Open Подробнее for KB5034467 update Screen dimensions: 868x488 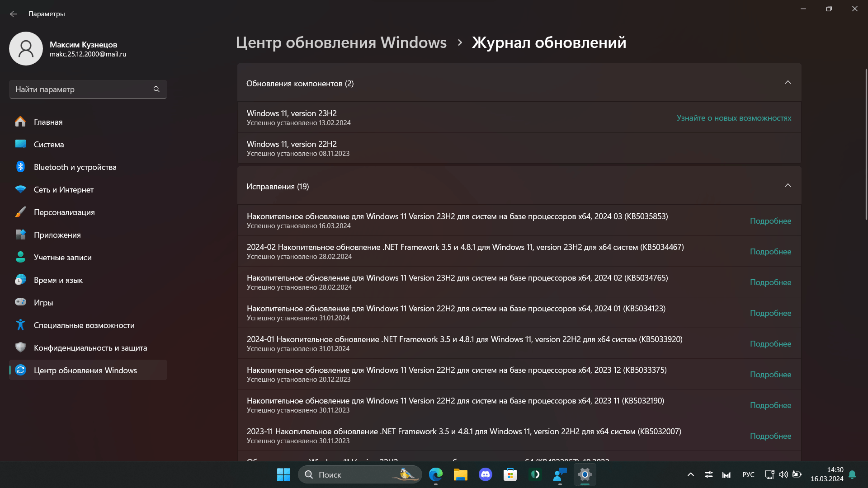coord(770,252)
